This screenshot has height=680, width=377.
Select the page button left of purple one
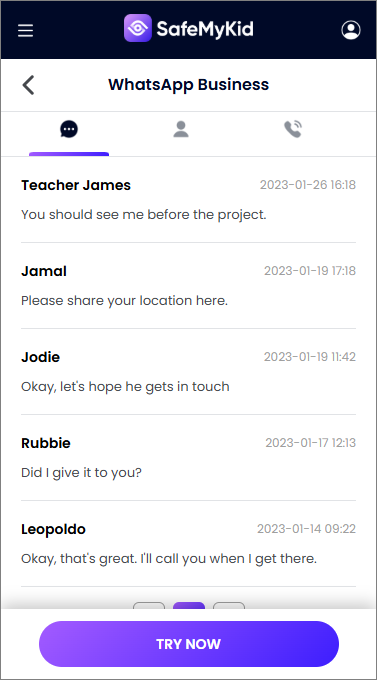pyautogui.click(x=149, y=605)
